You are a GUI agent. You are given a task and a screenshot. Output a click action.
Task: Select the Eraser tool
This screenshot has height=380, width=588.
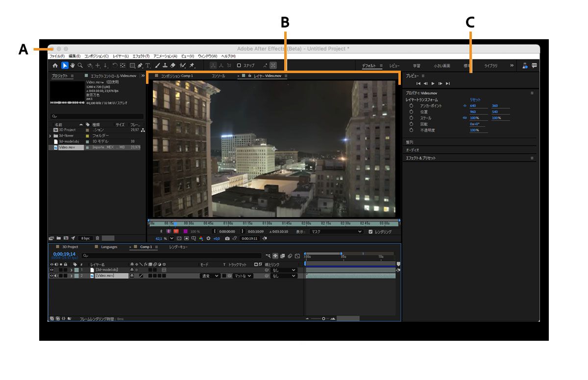coord(173,65)
